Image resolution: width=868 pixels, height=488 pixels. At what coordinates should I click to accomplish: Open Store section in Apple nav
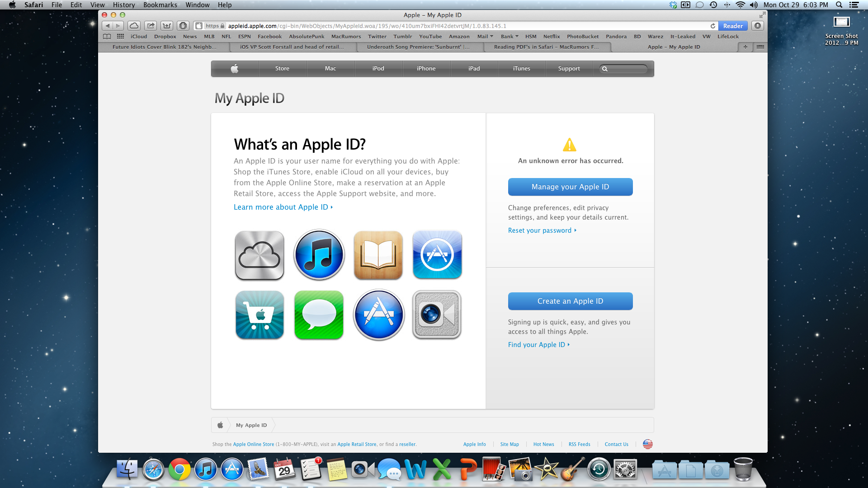(282, 69)
